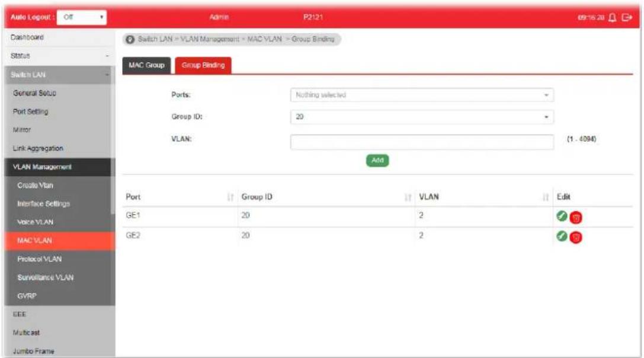The height and width of the screenshot is (358, 644).
Task: Open Create Vlan page
Action: [58, 186]
